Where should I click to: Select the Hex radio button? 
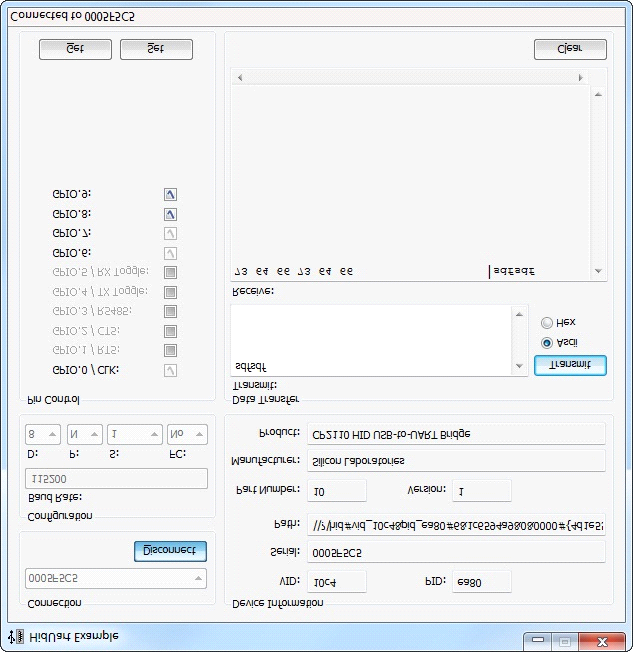coord(546,323)
